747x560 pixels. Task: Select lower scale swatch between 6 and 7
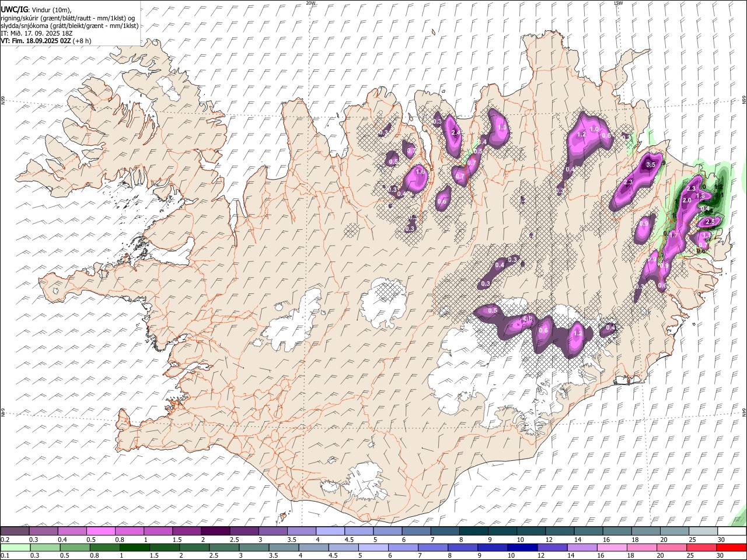point(403,548)
